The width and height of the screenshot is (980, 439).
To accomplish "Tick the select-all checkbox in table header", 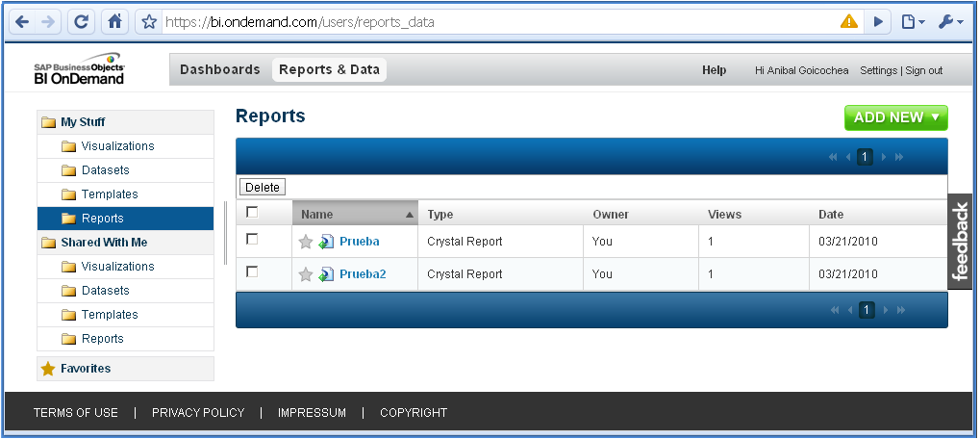I will pyautogui.click(x=252, y=213).
